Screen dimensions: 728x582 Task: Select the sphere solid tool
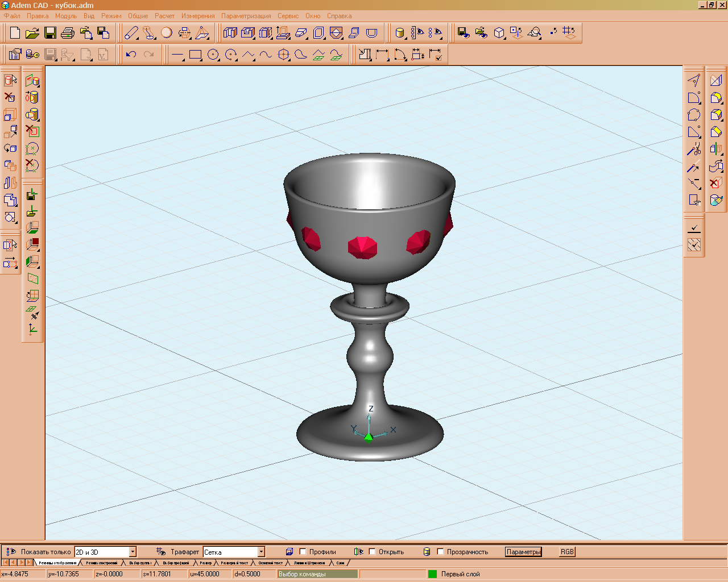167,33
